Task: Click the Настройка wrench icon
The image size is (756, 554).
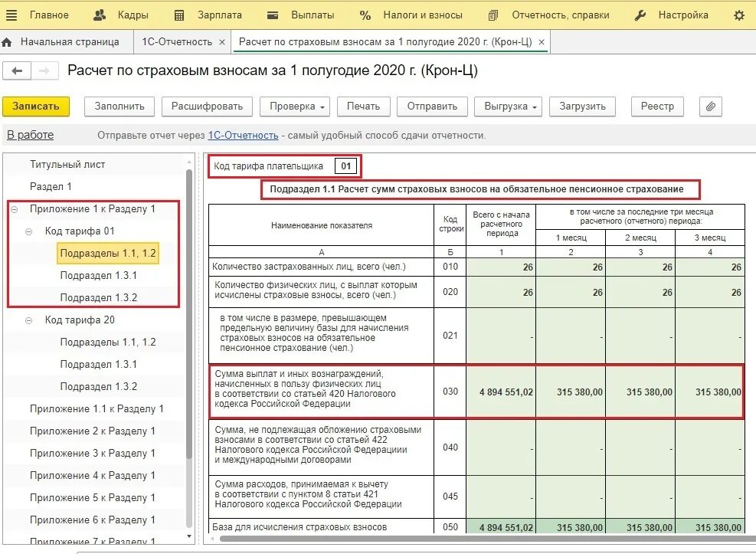Action: (x=640, y=15)
